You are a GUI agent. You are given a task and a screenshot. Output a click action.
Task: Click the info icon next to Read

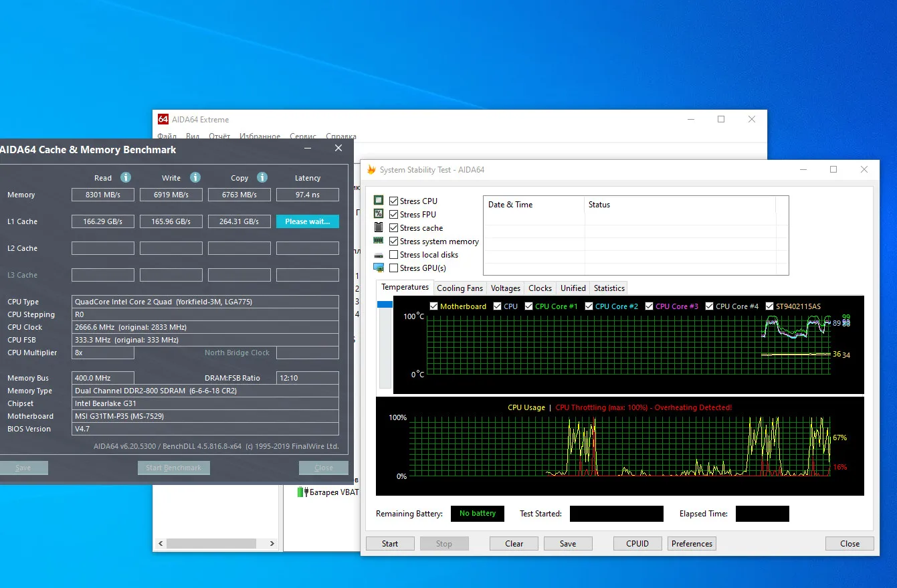(x=126, y=177)
